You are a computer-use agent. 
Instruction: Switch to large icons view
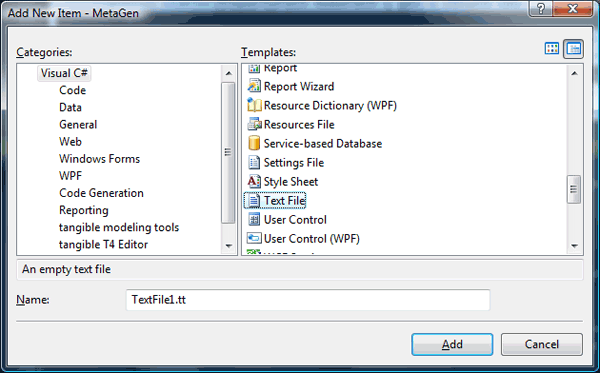552,49
